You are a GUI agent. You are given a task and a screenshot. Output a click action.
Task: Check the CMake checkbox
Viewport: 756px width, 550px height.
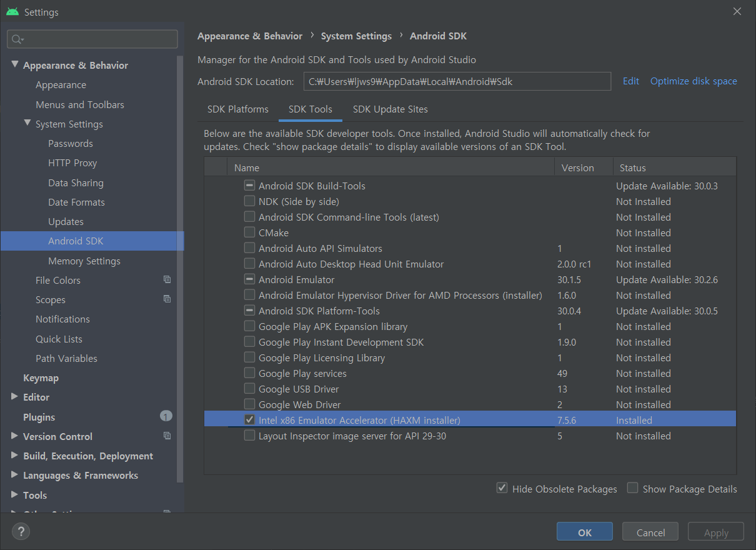[249, 232]
